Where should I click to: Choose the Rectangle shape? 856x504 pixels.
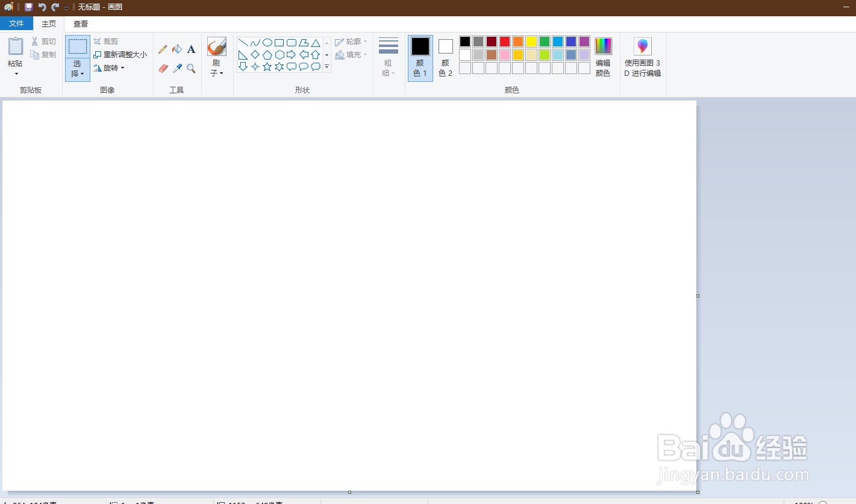279,43
